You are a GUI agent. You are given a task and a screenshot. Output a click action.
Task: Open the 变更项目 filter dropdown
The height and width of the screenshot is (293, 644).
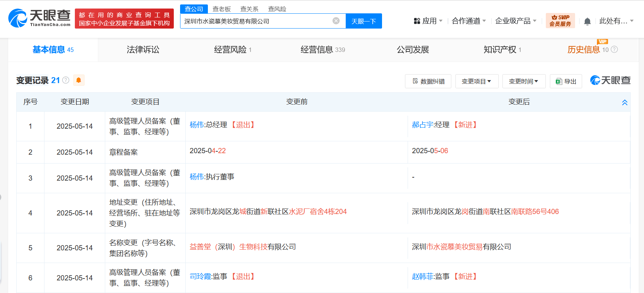(477, 81)
